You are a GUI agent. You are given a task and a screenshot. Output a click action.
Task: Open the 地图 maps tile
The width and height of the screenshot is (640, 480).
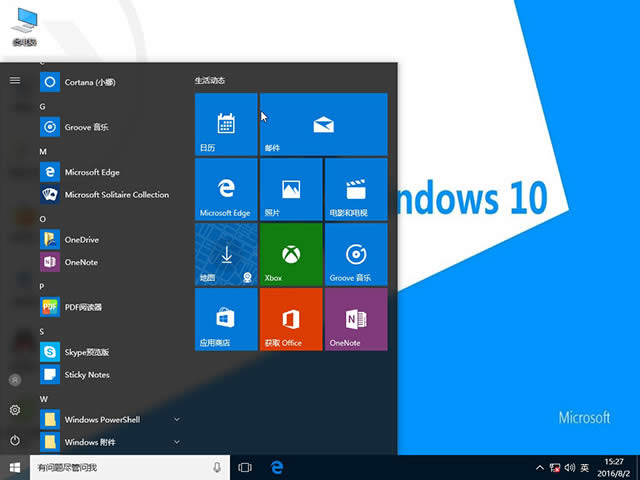pyautogui.click(x=226, y=254)
